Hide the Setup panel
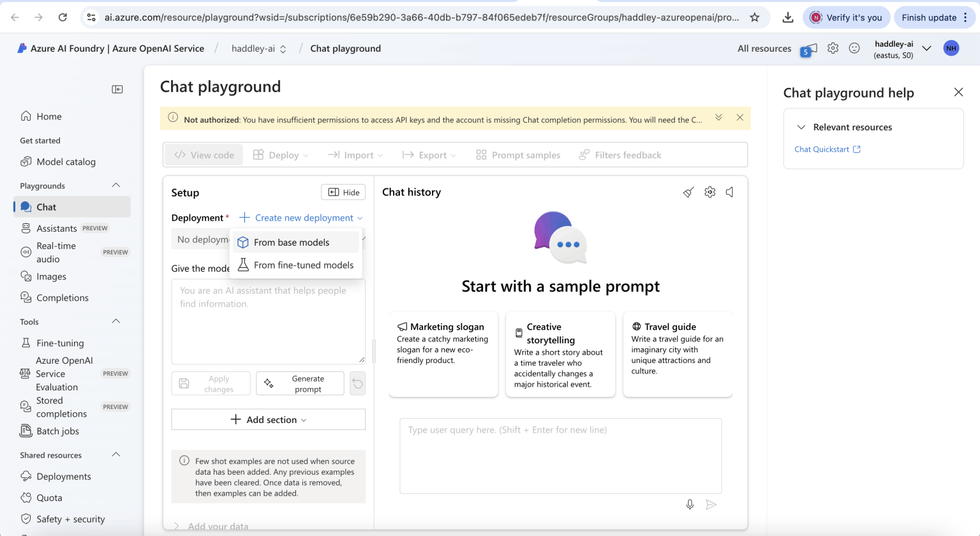This screenshot has height=536, width=980. click(x=343, y=192)
